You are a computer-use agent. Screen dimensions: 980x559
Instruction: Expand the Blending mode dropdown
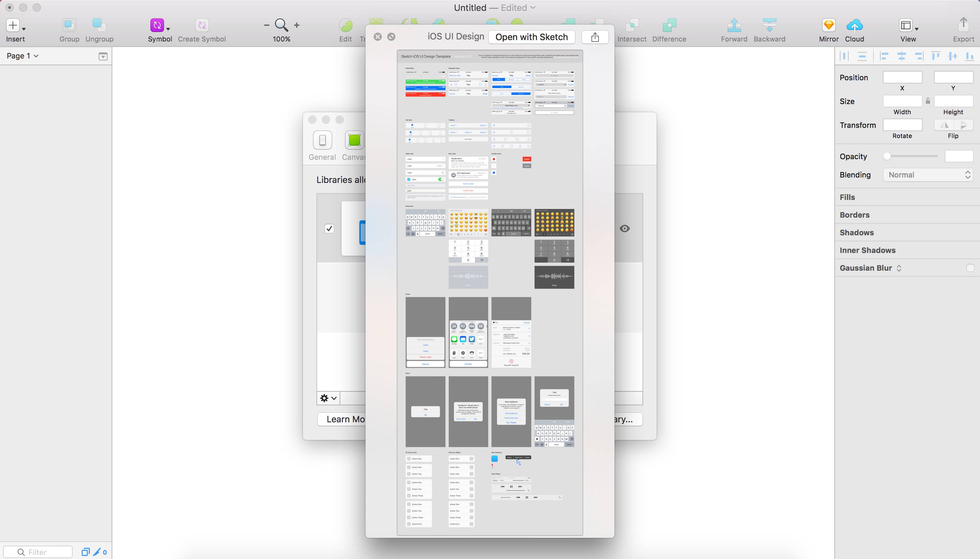[x=928, y=175]
